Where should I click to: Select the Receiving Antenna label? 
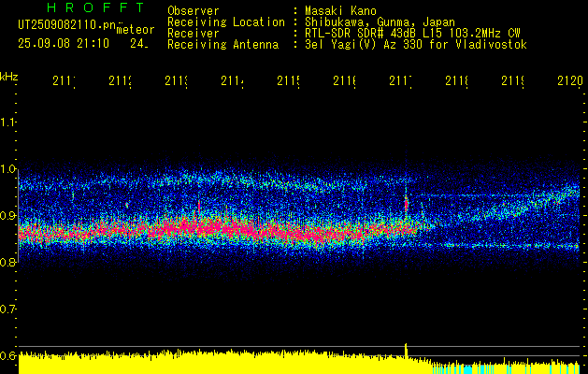(x=223, y=45)
